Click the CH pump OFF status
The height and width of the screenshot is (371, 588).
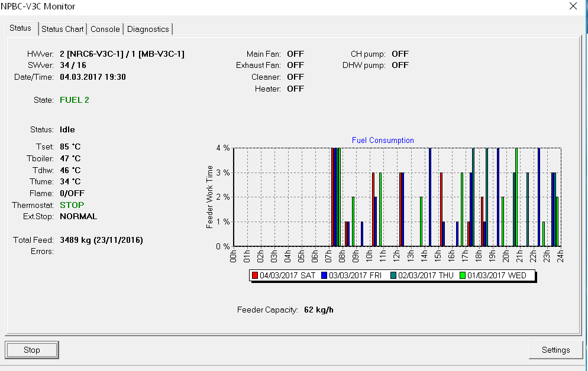(x=400, y=54)
